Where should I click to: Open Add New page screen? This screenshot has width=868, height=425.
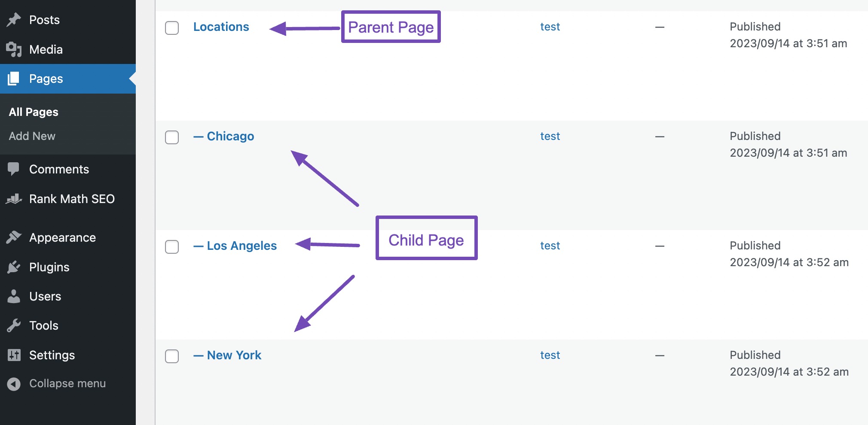31,136
